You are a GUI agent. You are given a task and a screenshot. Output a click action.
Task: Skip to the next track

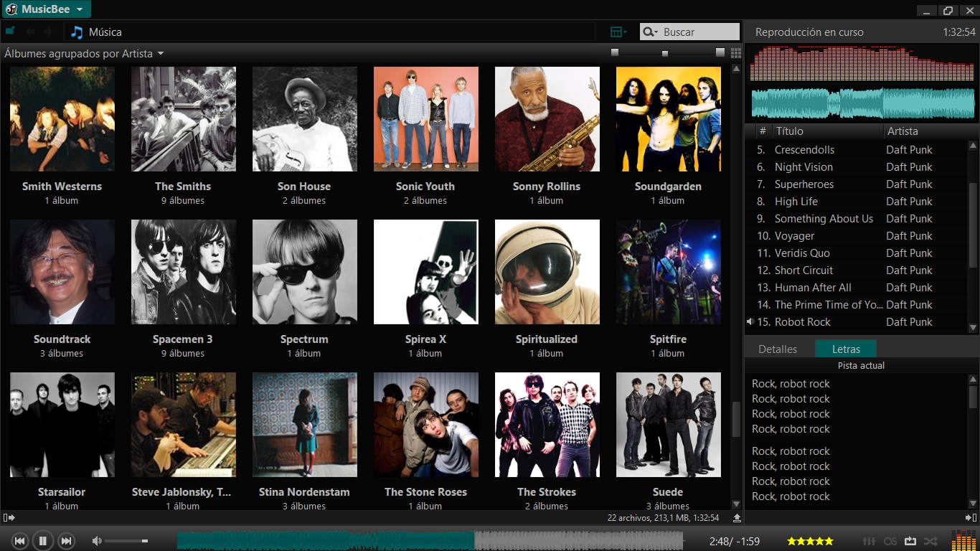[x=66, y=540]
